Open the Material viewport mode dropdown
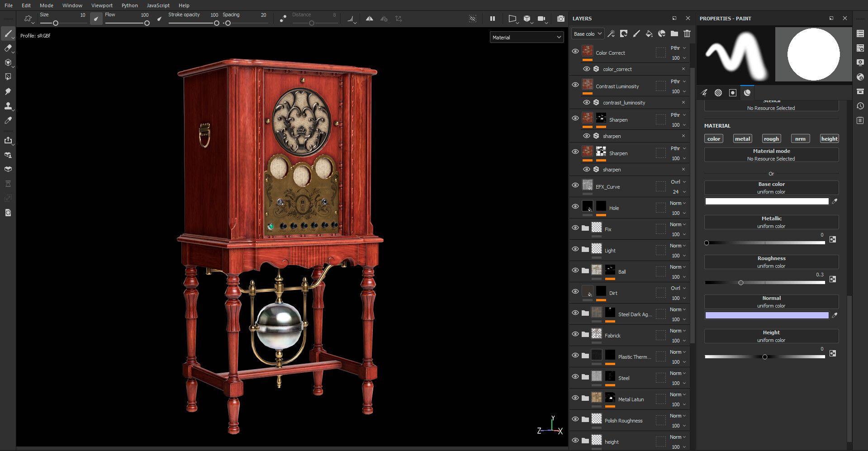868x451 pixels. pyautogui.click(x=526, y=38)
